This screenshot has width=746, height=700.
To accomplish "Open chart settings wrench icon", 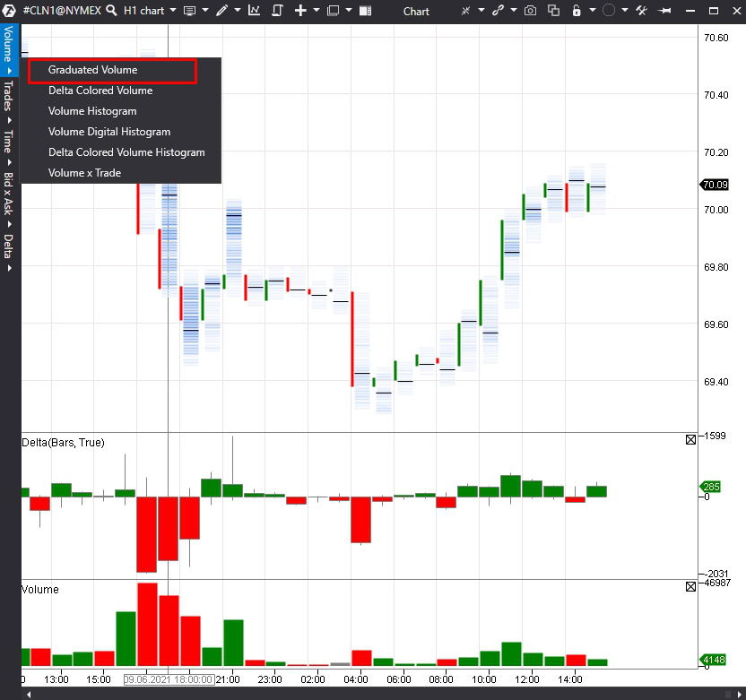I will point(641,11).
